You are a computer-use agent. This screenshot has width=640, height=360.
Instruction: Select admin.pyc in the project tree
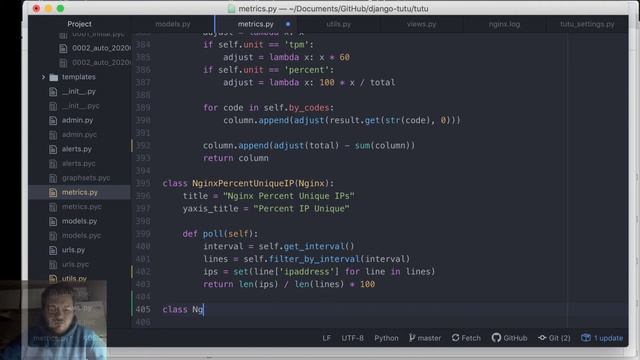pyautogui.click(x=79, y=134)
